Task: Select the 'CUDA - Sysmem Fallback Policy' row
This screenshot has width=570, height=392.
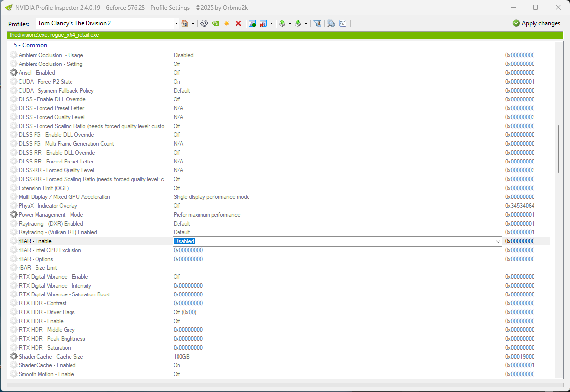Action: pos(280,91)
